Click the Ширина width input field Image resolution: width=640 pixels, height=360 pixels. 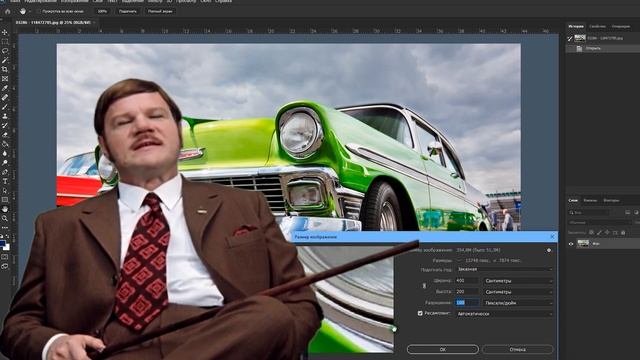(x=467, y=281)
